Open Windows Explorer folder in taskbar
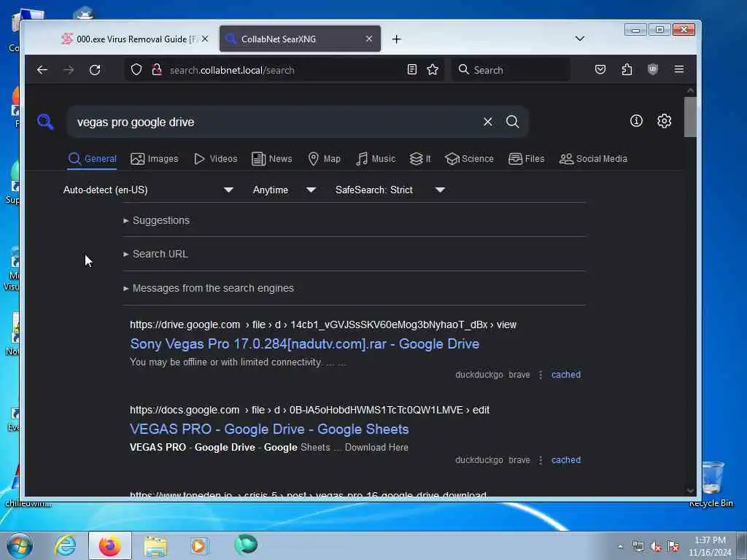The height and width of the screenshot is (560, 747). click(x=155, y=545)
